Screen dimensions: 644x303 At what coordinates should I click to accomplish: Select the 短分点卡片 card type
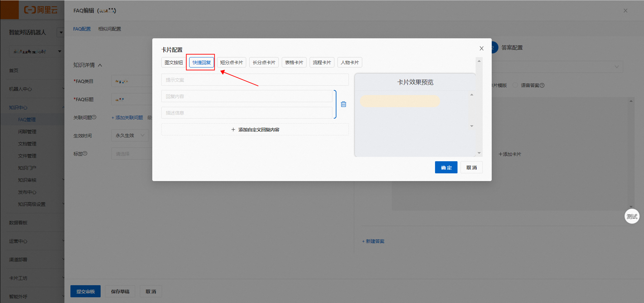(x=231, y=62)
